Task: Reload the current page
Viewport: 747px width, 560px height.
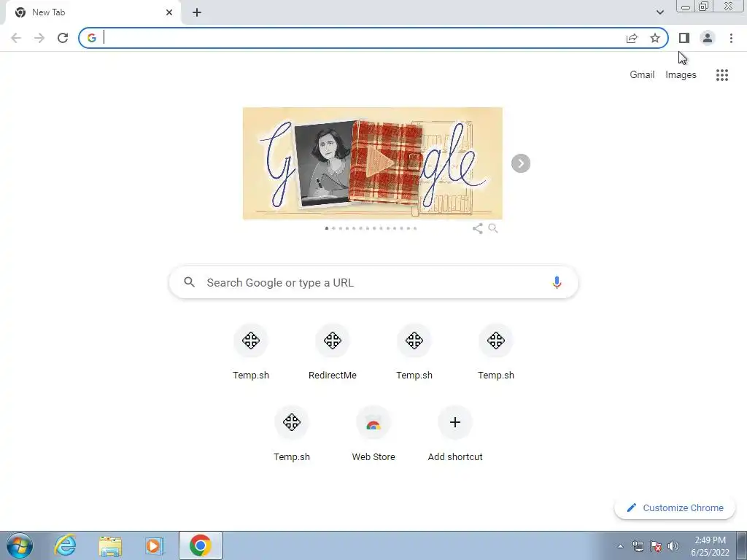Action: (x=63, y=38)
